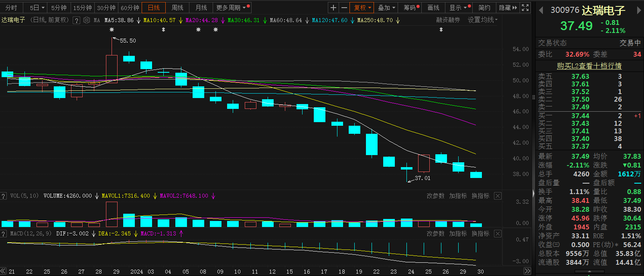This screenshot has width=644, height=276.
Task: Toggle fullscreen chart view icon
Action: pos(525,8)
